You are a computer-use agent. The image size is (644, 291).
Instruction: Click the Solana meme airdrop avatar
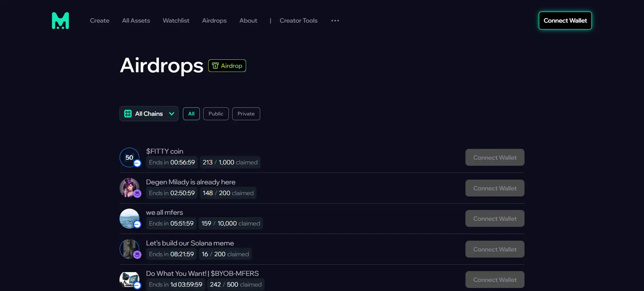(x=130, y=249)
